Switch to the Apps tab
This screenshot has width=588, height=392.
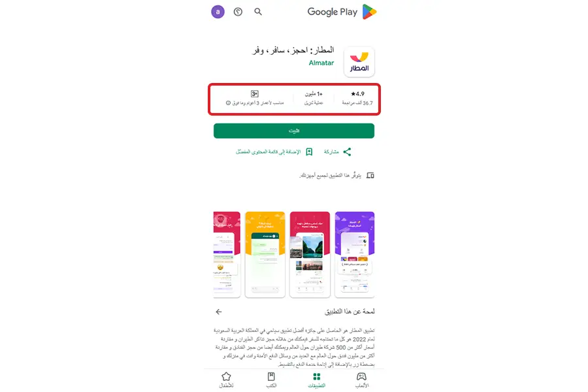click(316, 380)
